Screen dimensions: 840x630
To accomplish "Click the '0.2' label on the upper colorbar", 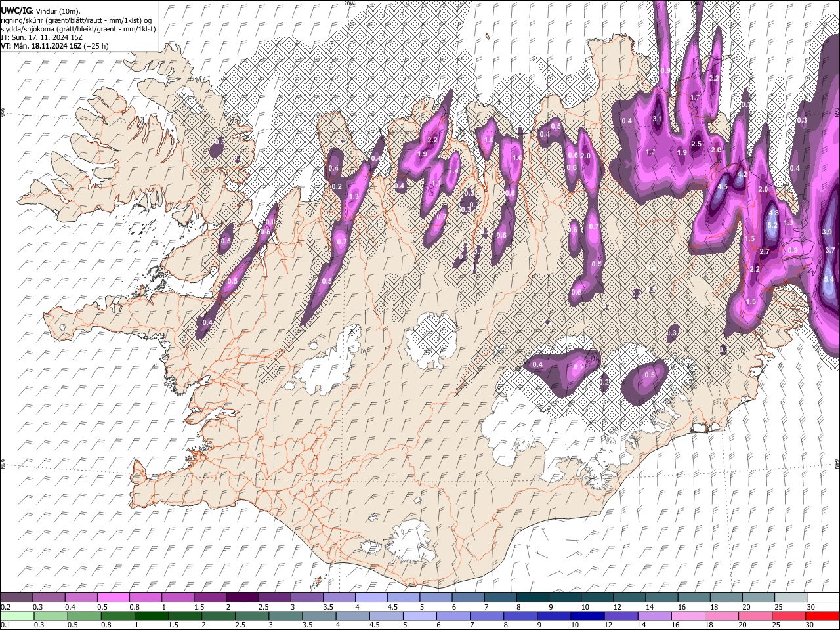I will coord(5,607).
